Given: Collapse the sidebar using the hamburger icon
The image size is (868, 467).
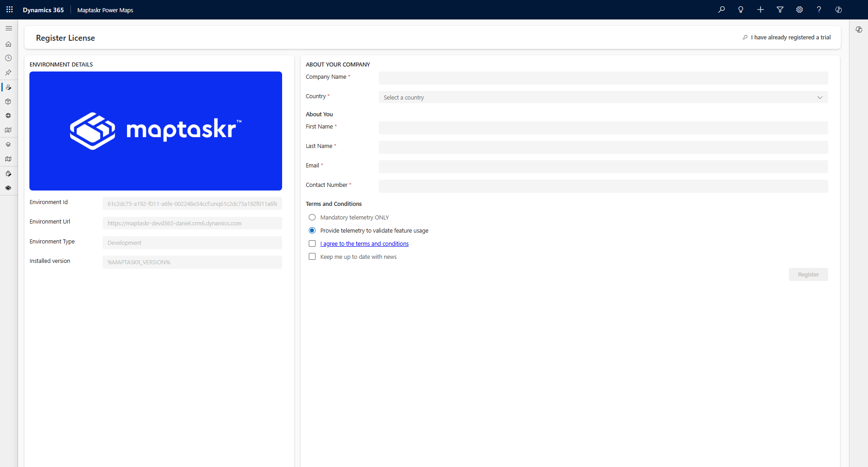Looking at the screenshot, I should click(9, 28).
